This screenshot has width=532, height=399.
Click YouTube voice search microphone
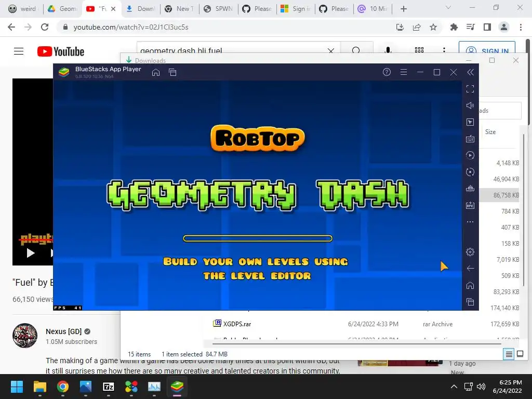[x=388, y=51]
